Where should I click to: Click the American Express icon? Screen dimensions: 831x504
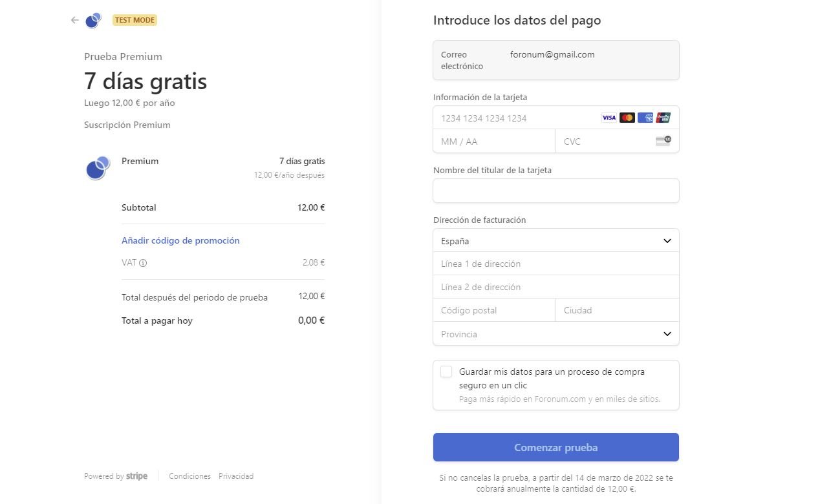(x=645, y=118)
